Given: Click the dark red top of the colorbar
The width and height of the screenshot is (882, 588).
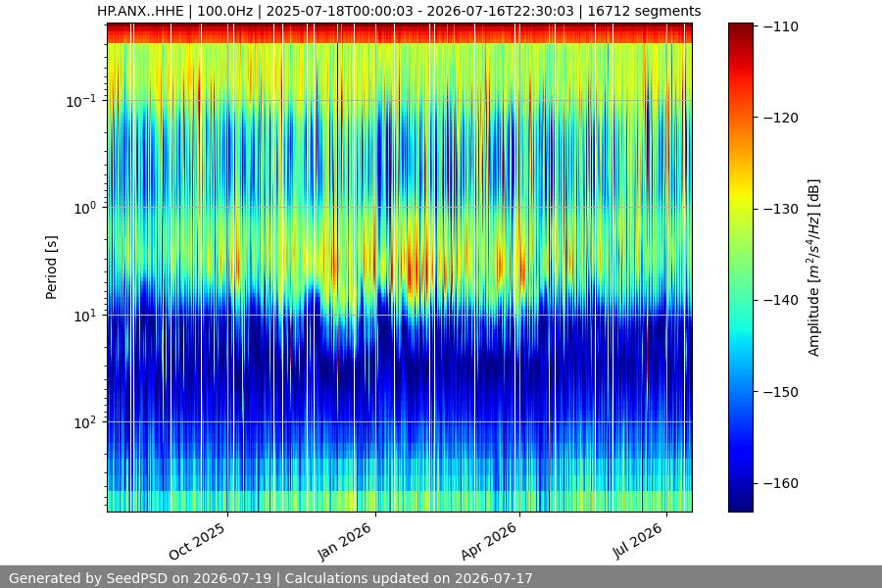Looking at the screenshot, I should (740, 29).
